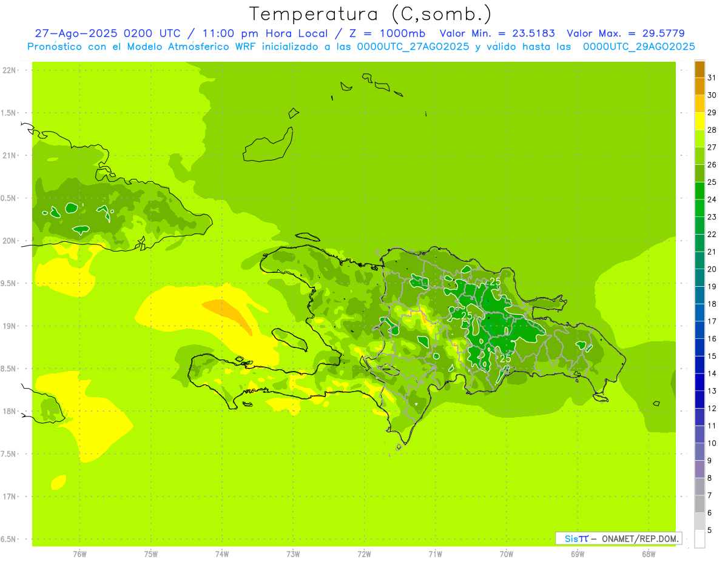The image size is (728, 562).
Task: Click the colorbar label "28"
Action: pos(712,130)
